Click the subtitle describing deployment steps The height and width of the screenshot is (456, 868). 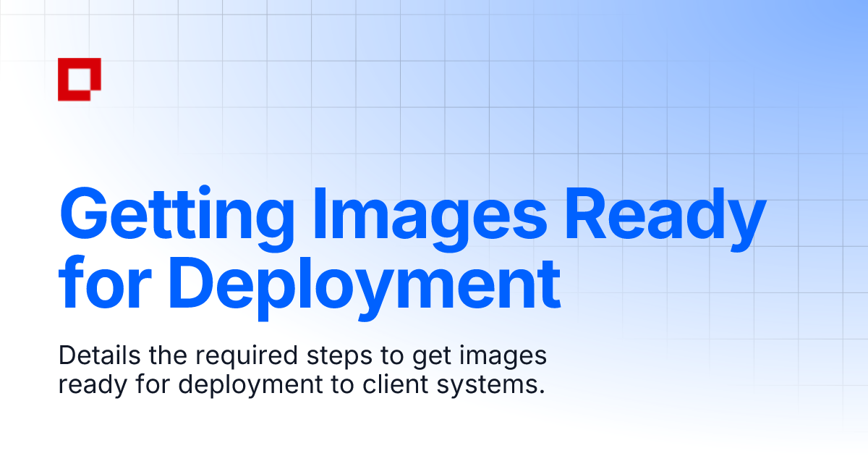tap(304, 369)
